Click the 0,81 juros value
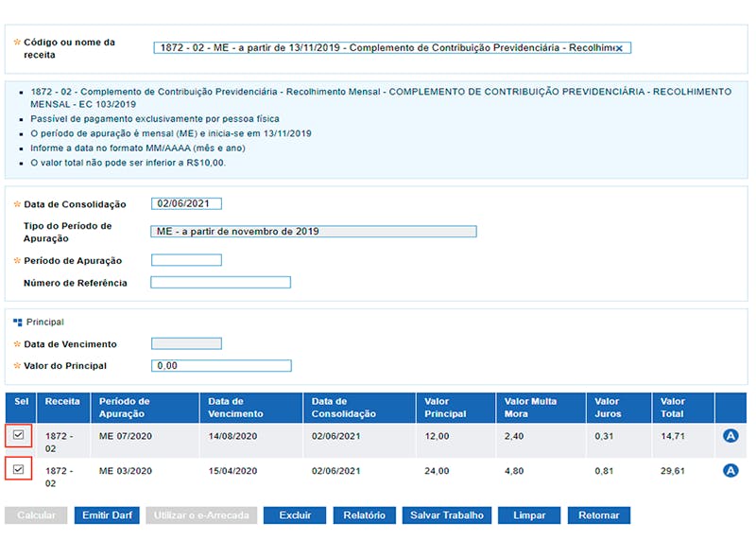 (x=604, y=471)
